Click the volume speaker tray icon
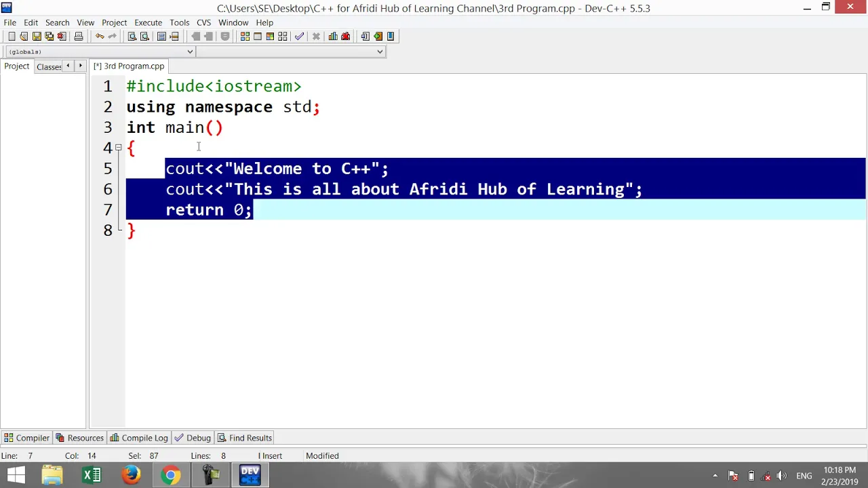Image resolution: width=868 pixels, height=488 pixels. [782, 476]
